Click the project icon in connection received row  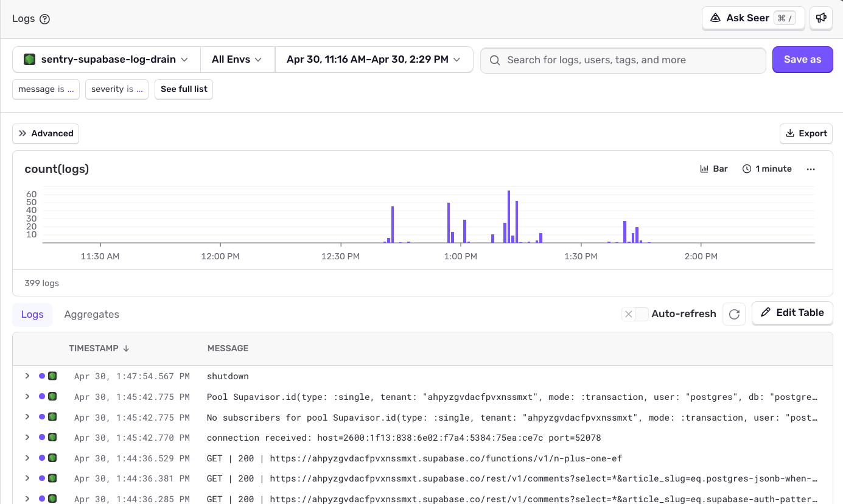point(52,438)
